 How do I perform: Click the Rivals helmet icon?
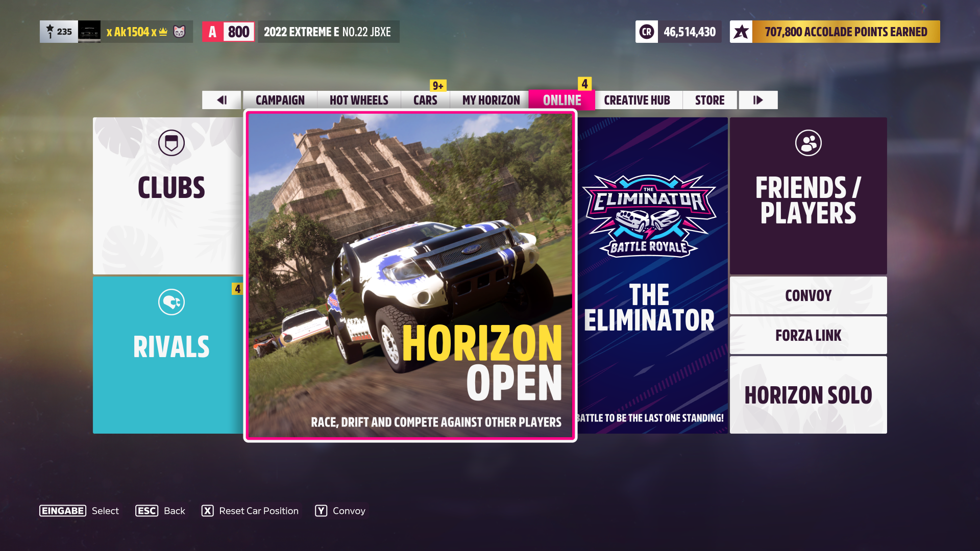click(x=171, y=302)
